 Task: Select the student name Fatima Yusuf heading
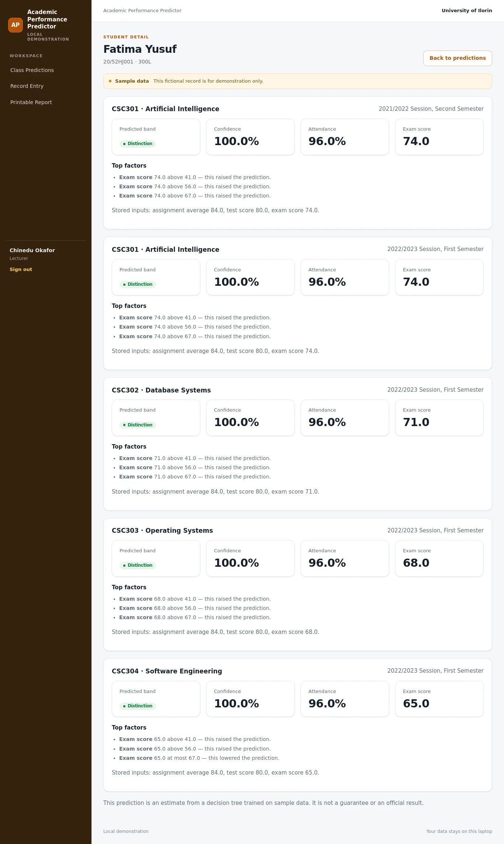(140, 49)
